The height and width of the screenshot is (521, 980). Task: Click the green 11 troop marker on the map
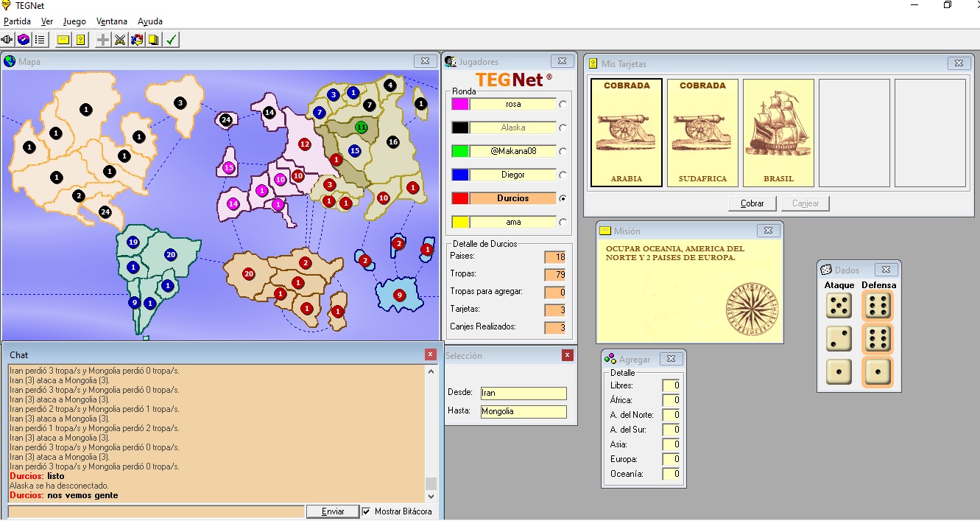(x=362, y=127)
